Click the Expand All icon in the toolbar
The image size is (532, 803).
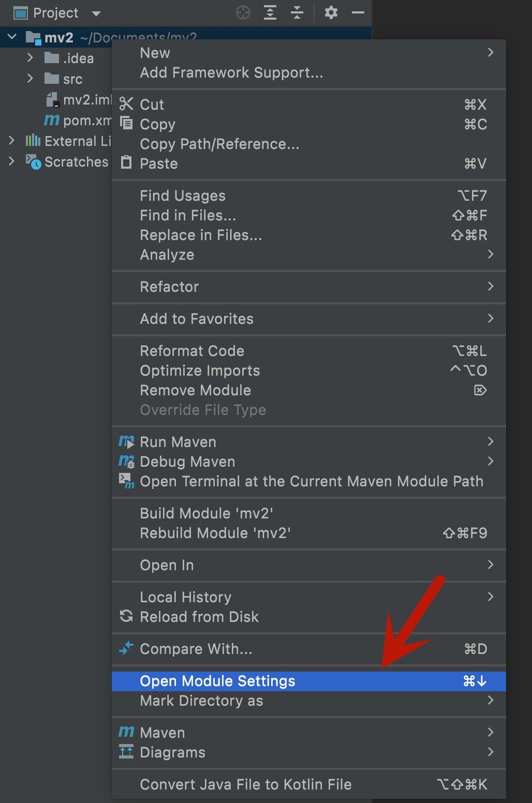click(270, 13)
